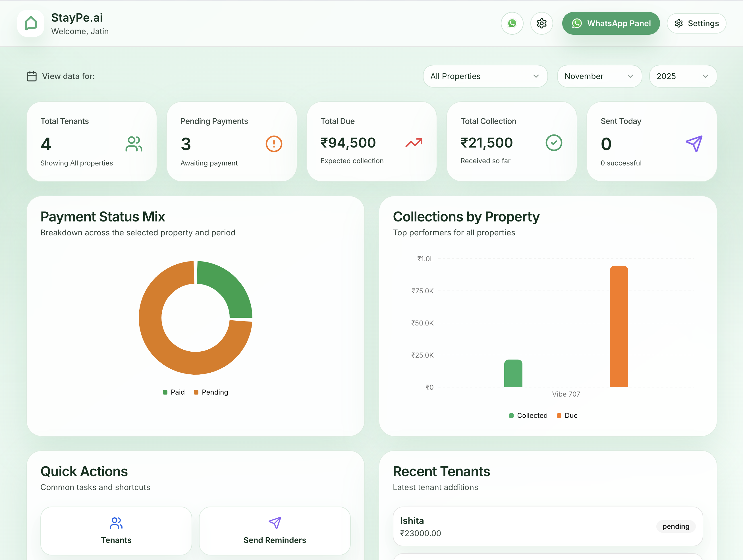Open the Ishita tenant entry
This screenshot has height=560, width=743.
[x=548, y=526]
